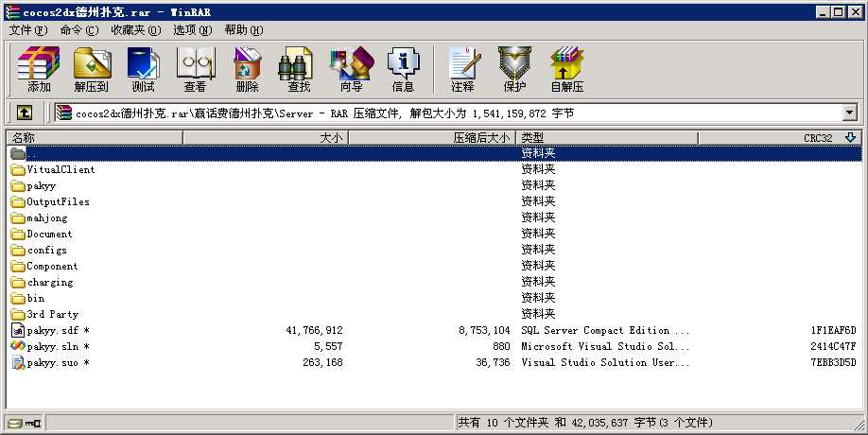This screenshot has height=435, width=868.
Task: Click the 自解压 (SFX) toolbar icon
Action: (567, 69)
